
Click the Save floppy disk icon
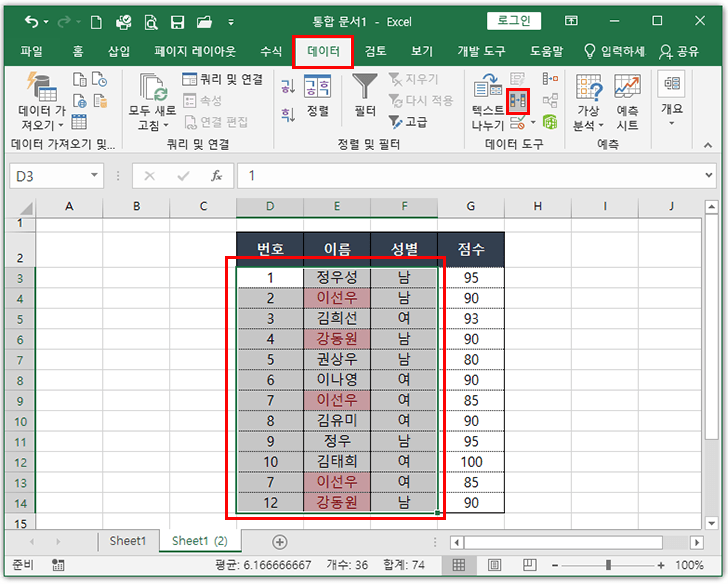[177, 22]
